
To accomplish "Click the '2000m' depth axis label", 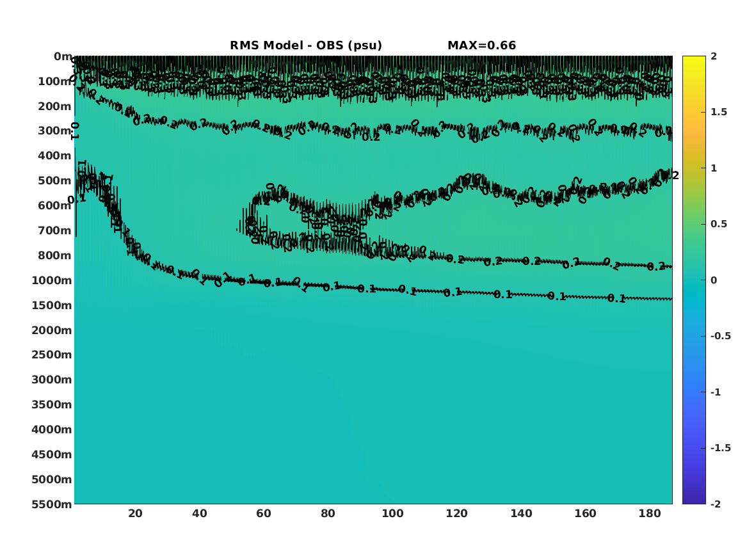I will point(52,330).
